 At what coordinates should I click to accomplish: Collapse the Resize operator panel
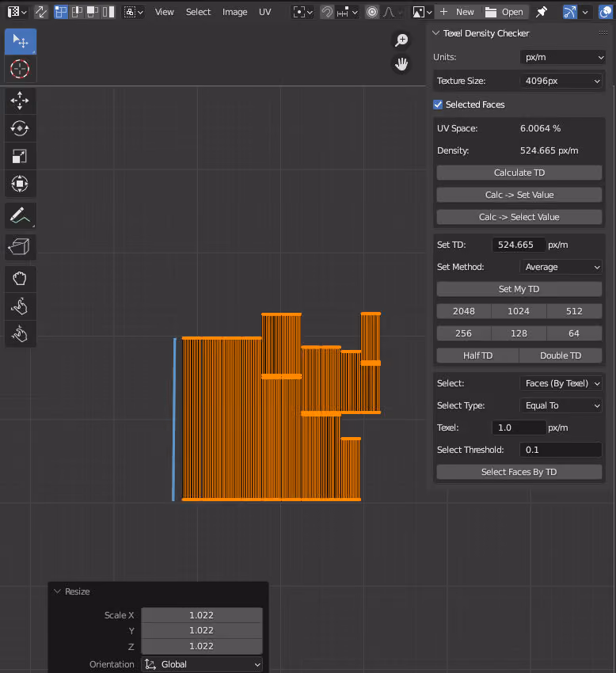click(x=57, y=591)
